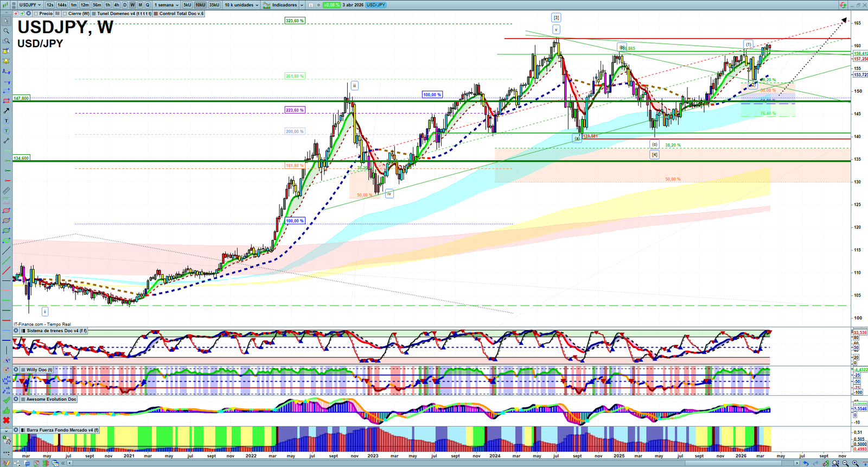This screenshot has height=467, width=868.
Task: Select the 1h timeframe tab
Action: click(x=108, y=5)
